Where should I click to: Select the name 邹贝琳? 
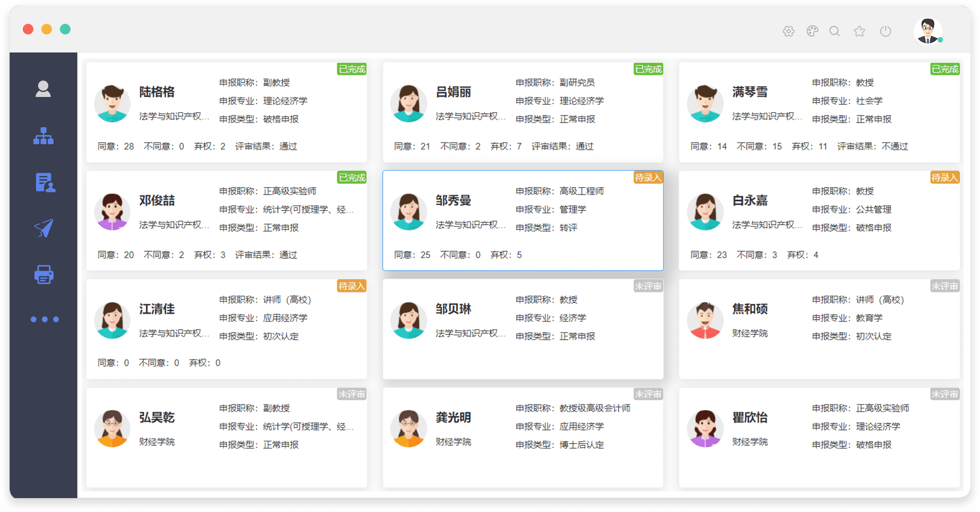coord(453,309)
